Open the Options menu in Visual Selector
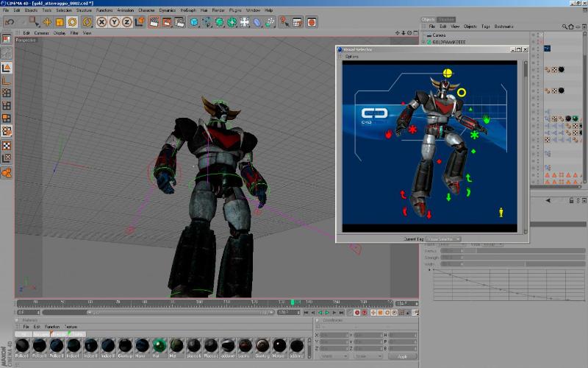This screenshot has width=588, height=368. [x=351, y=57]
